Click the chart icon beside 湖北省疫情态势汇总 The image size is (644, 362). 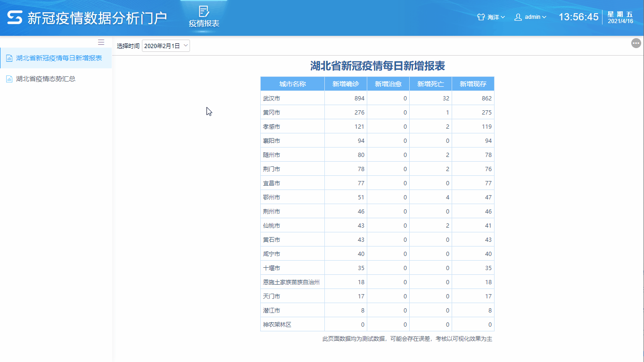(9, 79)
